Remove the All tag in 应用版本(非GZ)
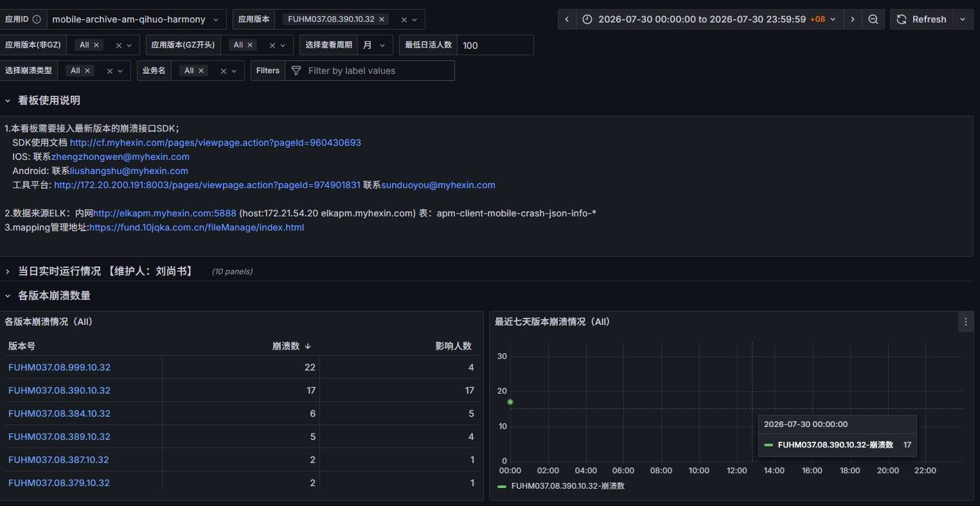The image size is (980, 506). click(x=96, y=45)
